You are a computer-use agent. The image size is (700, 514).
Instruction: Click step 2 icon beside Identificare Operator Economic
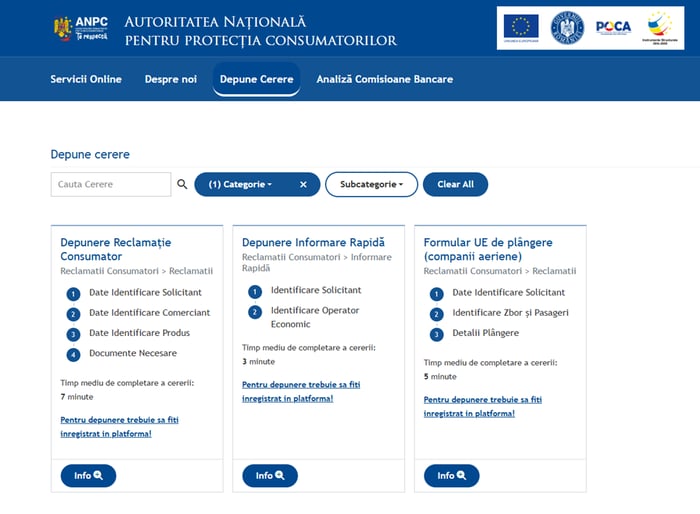coord(255,312)
